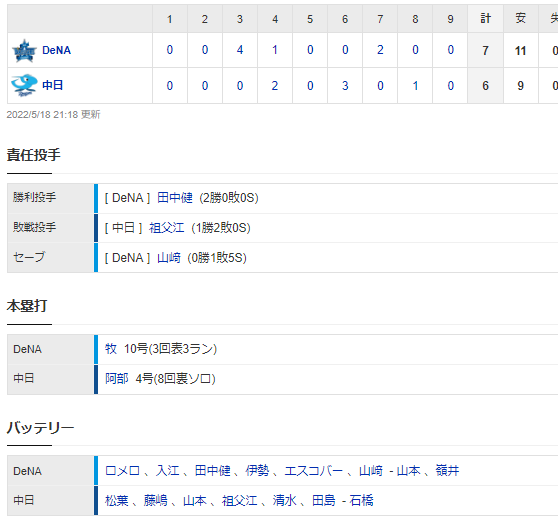The height and width of the screenshot is (521, 558).
Task: Open losing pitcher 祖父江 profile link
Action: (x=167, y=228)
